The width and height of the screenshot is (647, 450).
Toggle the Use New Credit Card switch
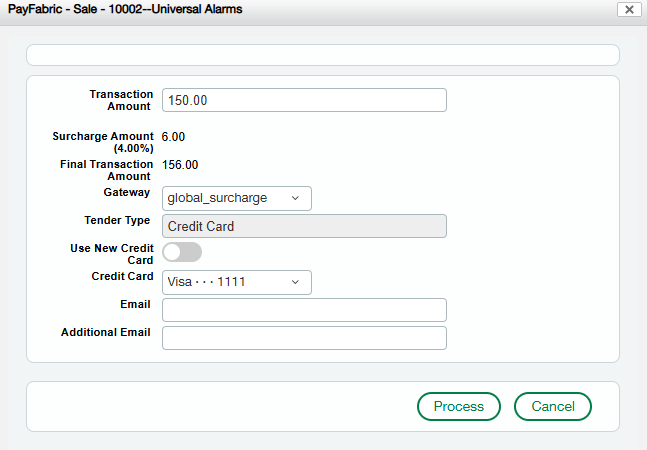[x=182, y=253]
